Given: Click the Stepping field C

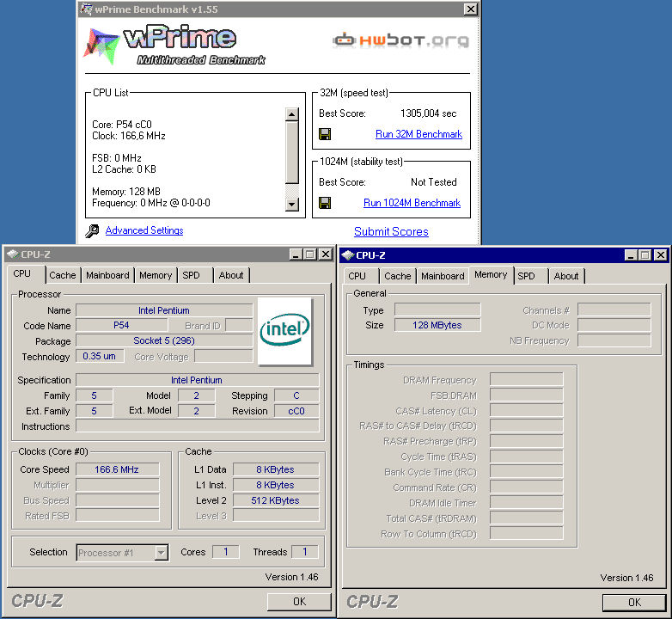Looking at the screenshot, I should point(296,395).
